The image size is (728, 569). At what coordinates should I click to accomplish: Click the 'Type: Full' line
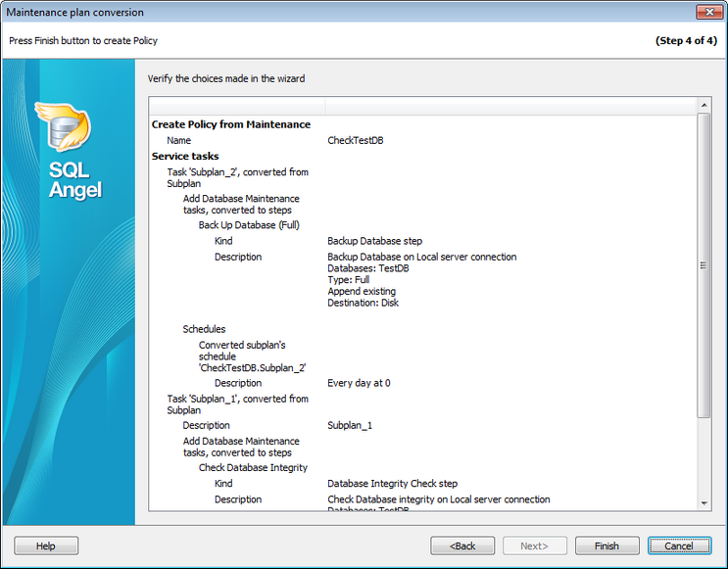click(x=349, y=280)
